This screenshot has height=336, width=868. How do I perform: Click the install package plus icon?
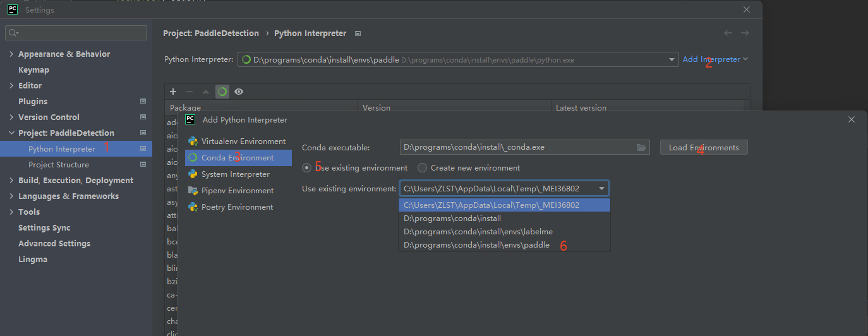[x=173, y=92]
